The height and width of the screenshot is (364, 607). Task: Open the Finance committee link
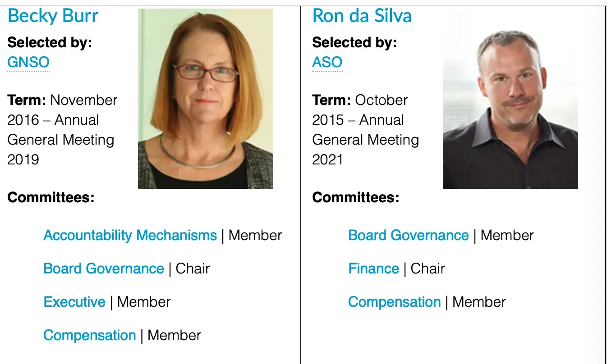[373, 268]
